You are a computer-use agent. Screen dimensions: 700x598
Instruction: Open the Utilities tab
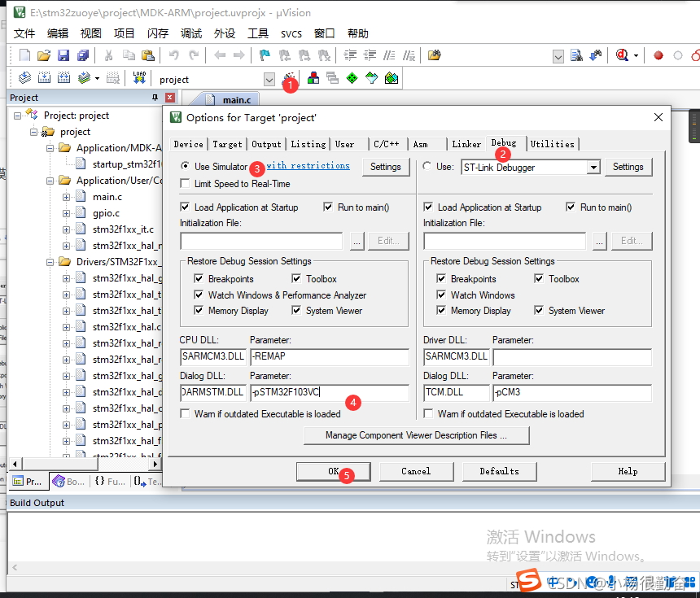pos(552,144)
